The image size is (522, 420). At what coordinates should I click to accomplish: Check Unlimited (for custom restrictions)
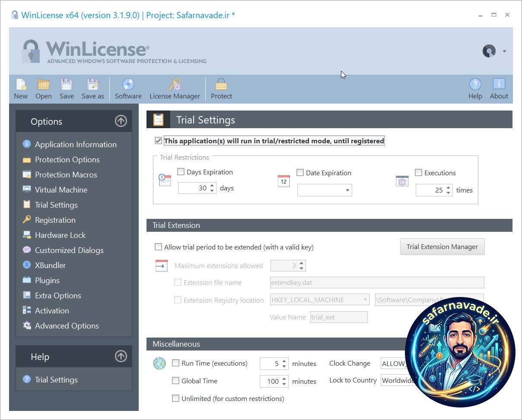tap(175, 398)
